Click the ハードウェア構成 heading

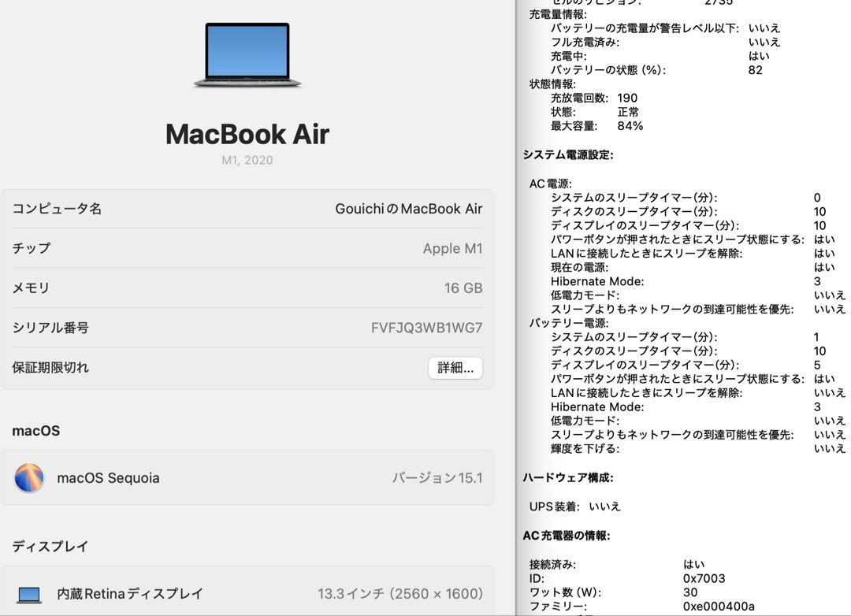[x=568, y=478]
